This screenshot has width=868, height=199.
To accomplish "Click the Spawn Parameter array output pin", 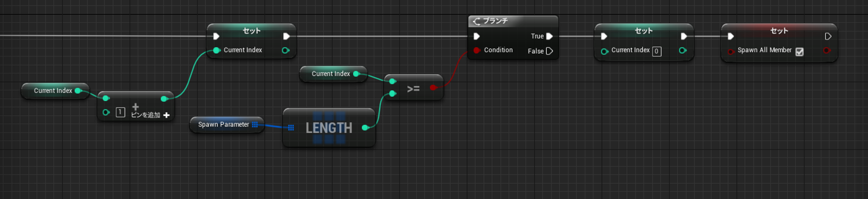I will pos(255,125).
